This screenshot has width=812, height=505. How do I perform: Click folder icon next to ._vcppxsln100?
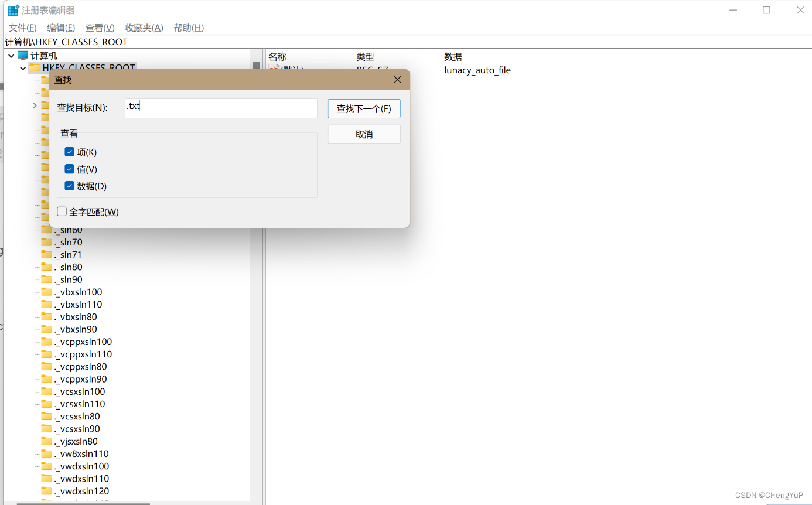click(46, 342)
